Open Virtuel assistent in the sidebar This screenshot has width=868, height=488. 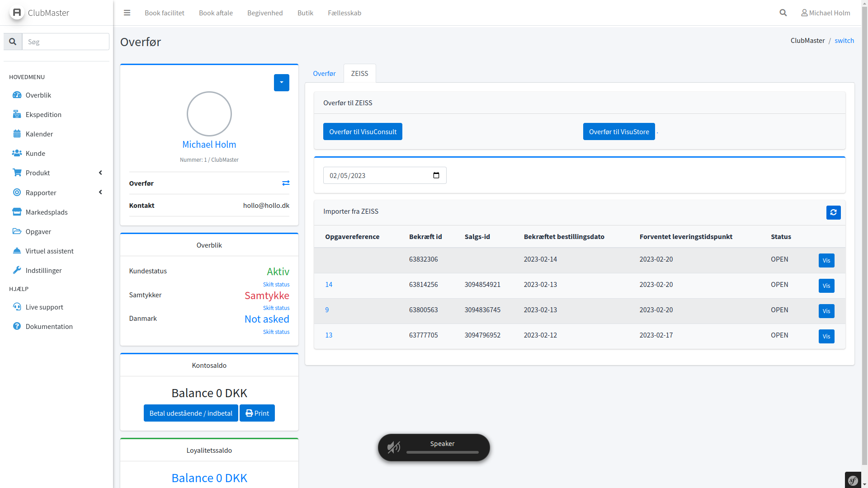(x=49, y=251)
